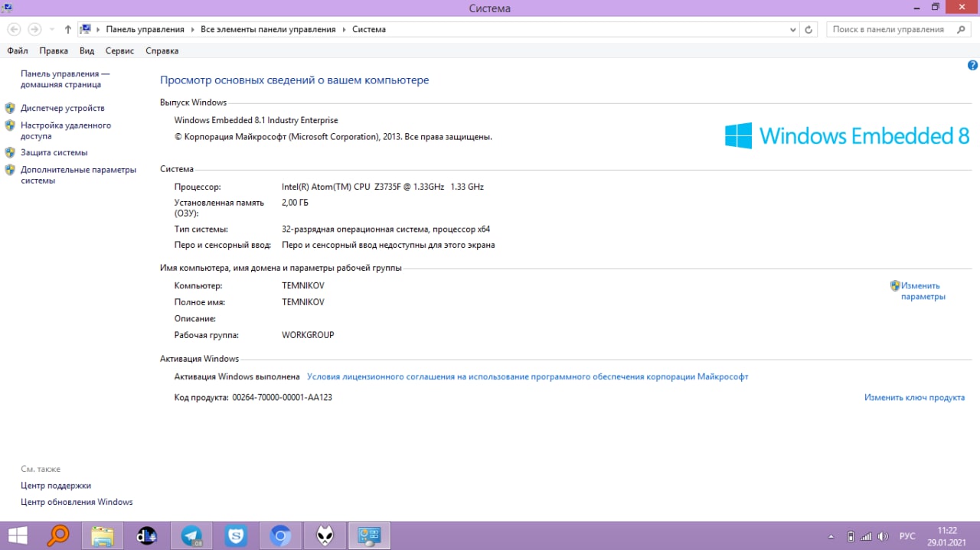The image size is (980, 550).
Task: Click Изменить параметры link
Action: point(923,291)
